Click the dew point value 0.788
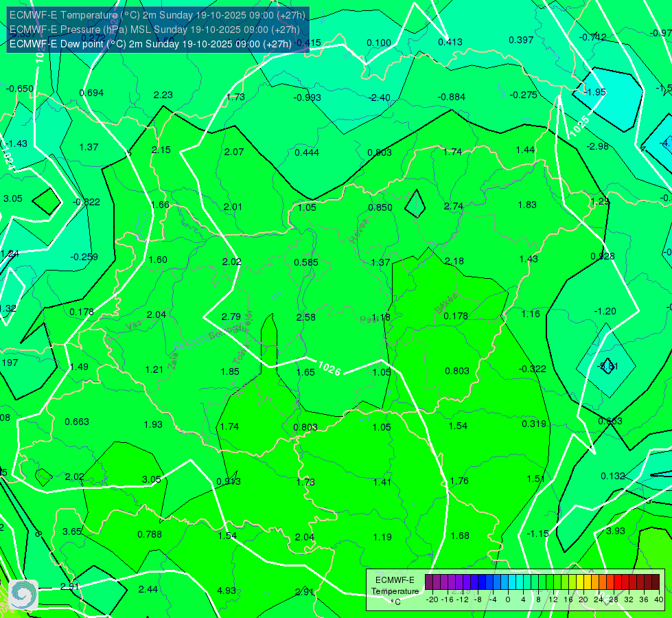Viewport: 672px width, 618px height. pos(150,534)
